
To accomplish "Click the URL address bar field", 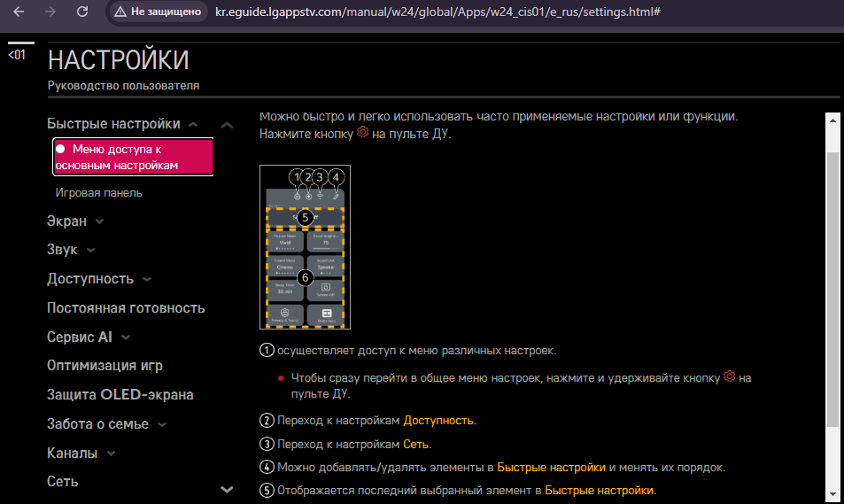I will [x=438, y=12].
